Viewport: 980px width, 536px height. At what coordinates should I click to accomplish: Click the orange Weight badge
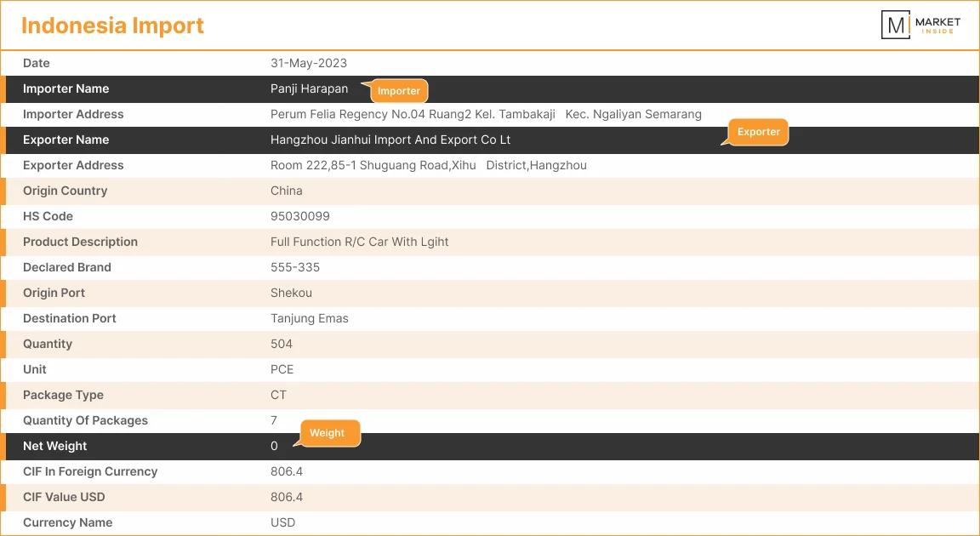coord(328,433)
